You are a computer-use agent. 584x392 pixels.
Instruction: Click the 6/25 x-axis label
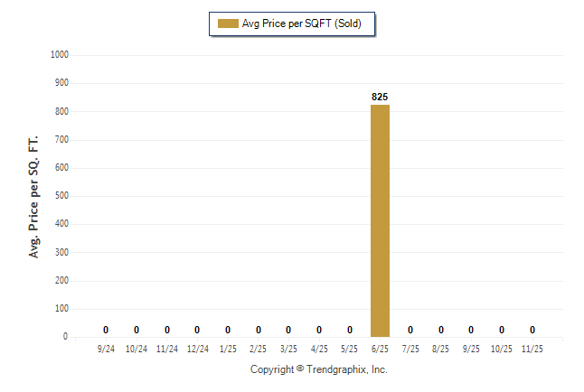tap(380, 349)
